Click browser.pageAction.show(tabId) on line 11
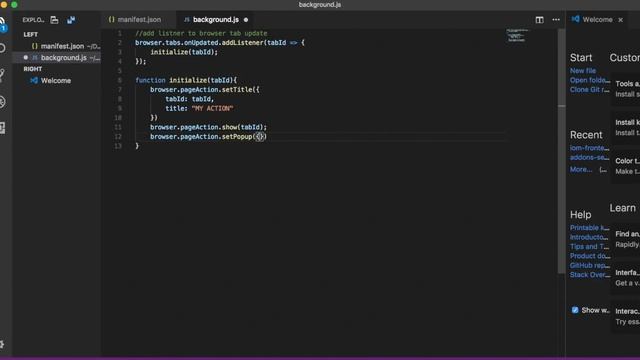 click(208, 127)
